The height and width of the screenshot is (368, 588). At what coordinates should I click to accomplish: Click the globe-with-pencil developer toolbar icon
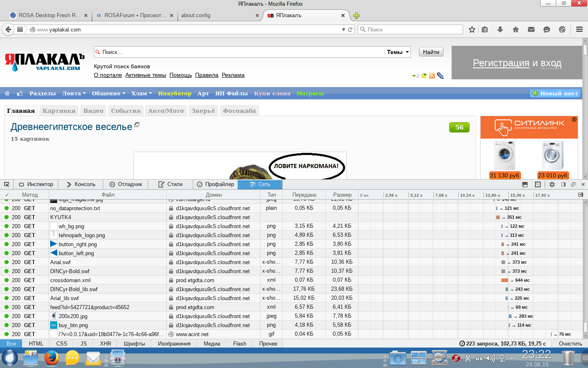coord(562,29)
